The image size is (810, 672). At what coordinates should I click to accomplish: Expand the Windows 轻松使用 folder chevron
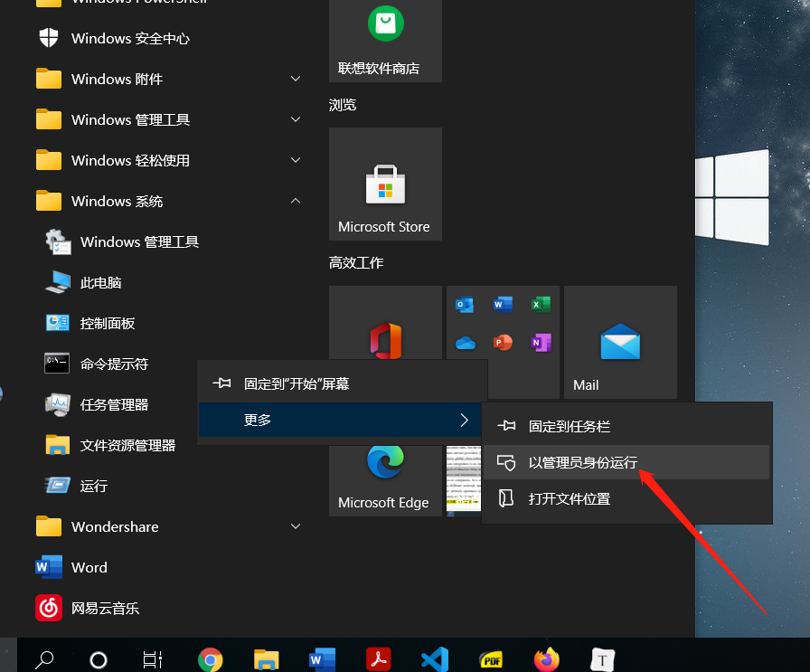[296, 160]
